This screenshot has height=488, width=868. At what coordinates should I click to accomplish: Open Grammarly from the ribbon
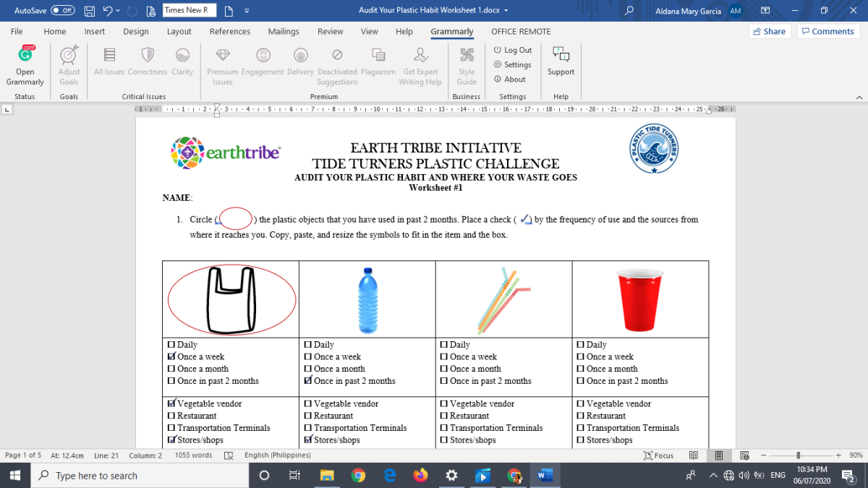click(x=25, y=64)
